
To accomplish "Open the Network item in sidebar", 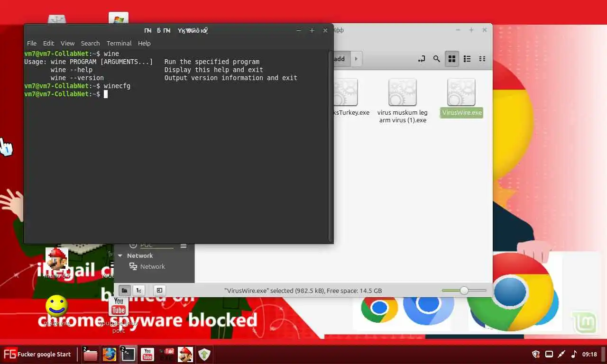I will [x=152, y=266].
